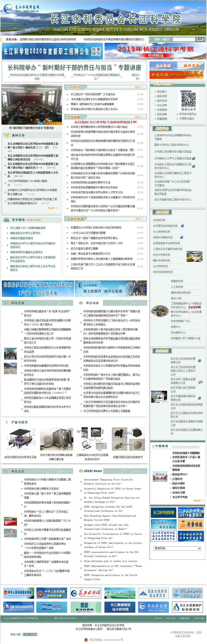Click the 质量信箱 banner icon
Image resolution: width=207 pixels, height=644 pixels.
click(191, 524)
